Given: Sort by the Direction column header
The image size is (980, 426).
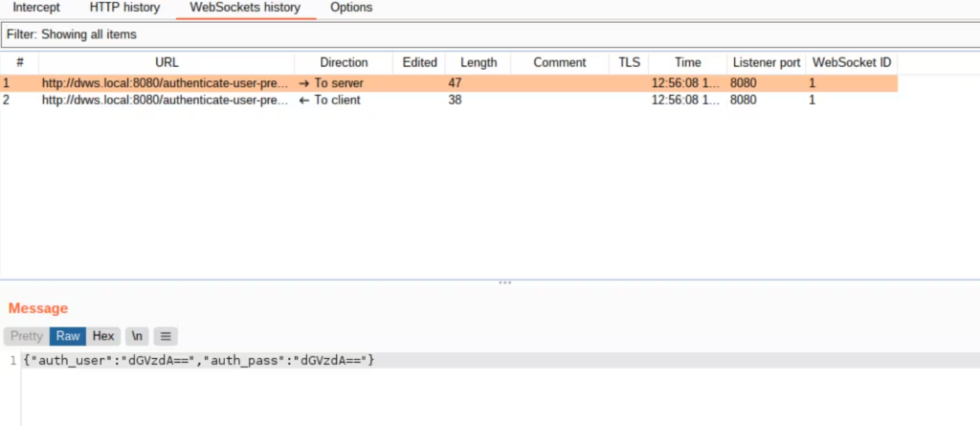Looking at the screenshot, I should 344,62.
